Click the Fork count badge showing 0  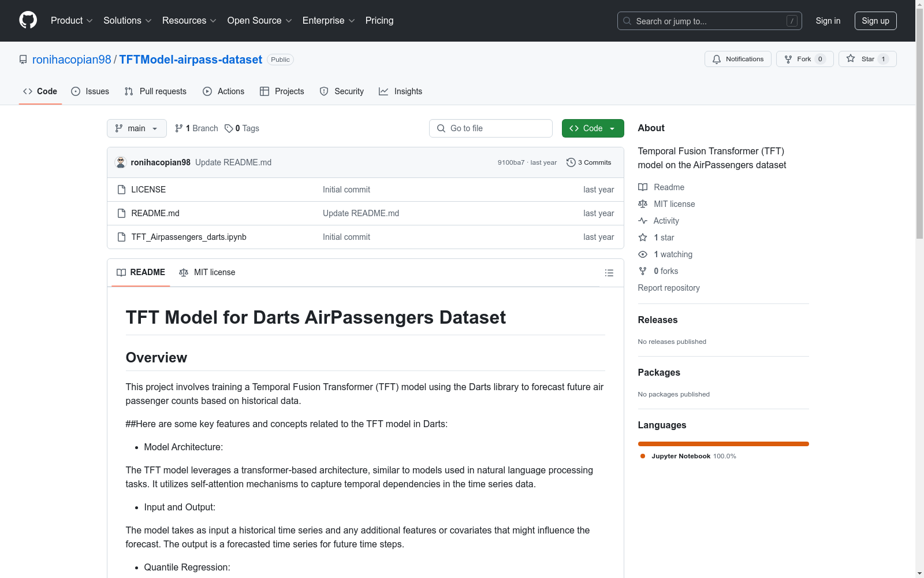(820, 59)
